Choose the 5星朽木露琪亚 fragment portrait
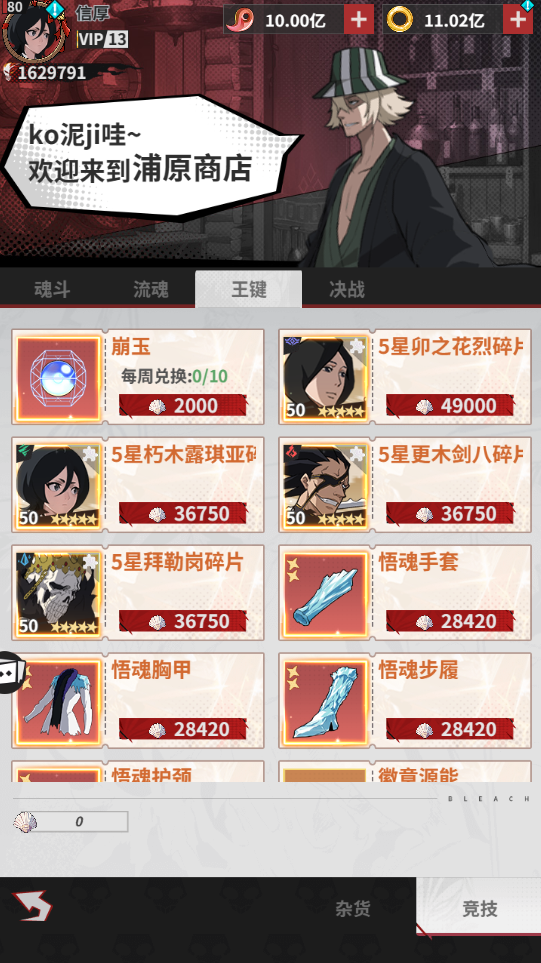 (x=58, y=485)
